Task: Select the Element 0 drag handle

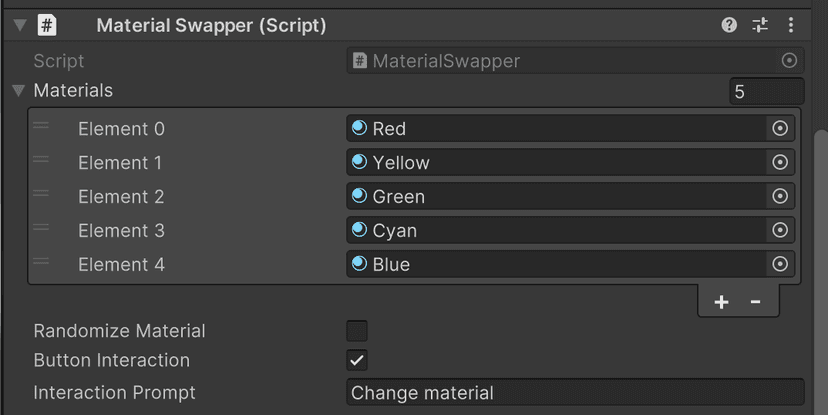Action: click(41, 126)
